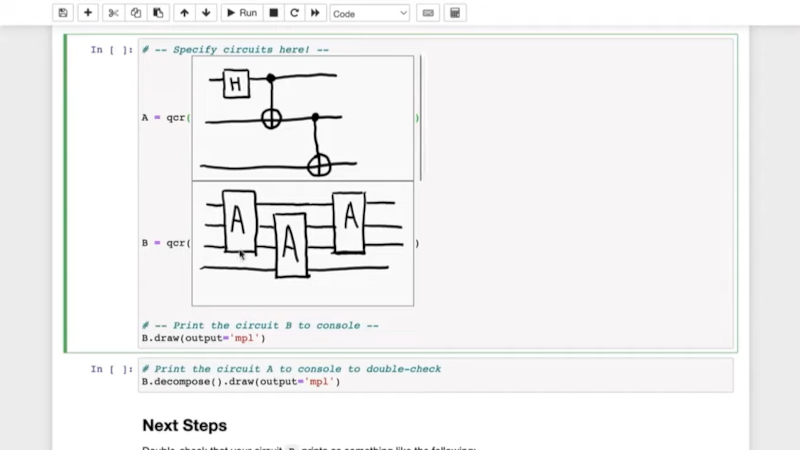Viewport: 800px width, 450px height.
Task: Open the Code cell type dropdown
Action: pos(369,13)
